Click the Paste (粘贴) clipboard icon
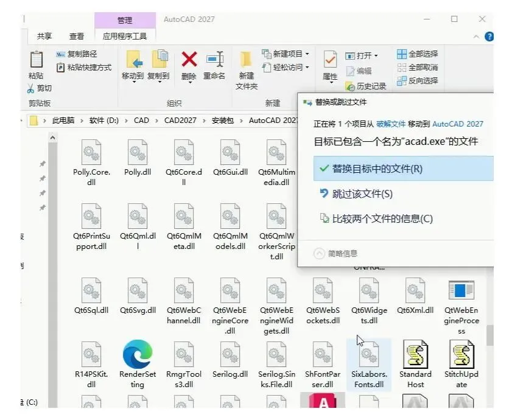The width and height of the screenshot is (515, 420). pos(36,60)
